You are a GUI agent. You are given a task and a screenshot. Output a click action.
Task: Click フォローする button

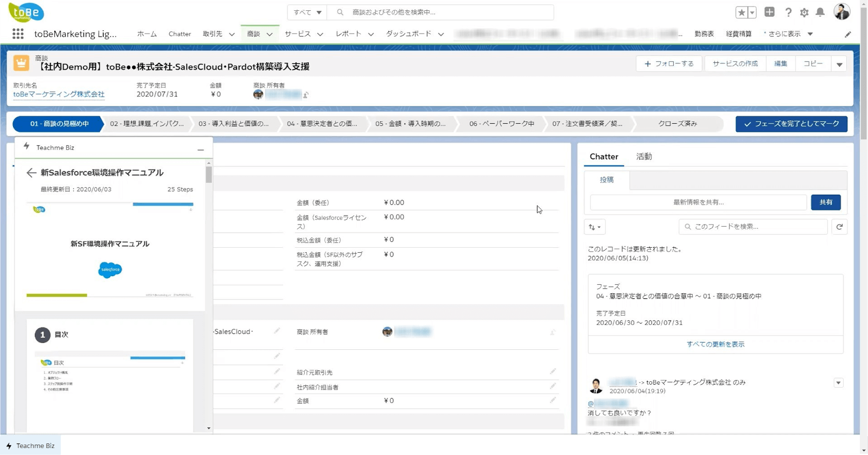(x=669, y=64)
